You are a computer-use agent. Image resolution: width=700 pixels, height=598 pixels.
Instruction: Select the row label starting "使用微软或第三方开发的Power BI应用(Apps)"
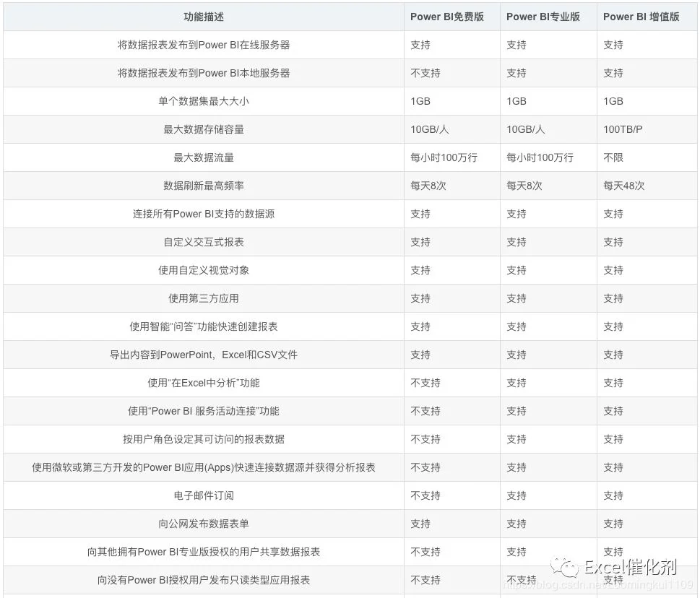204,467
